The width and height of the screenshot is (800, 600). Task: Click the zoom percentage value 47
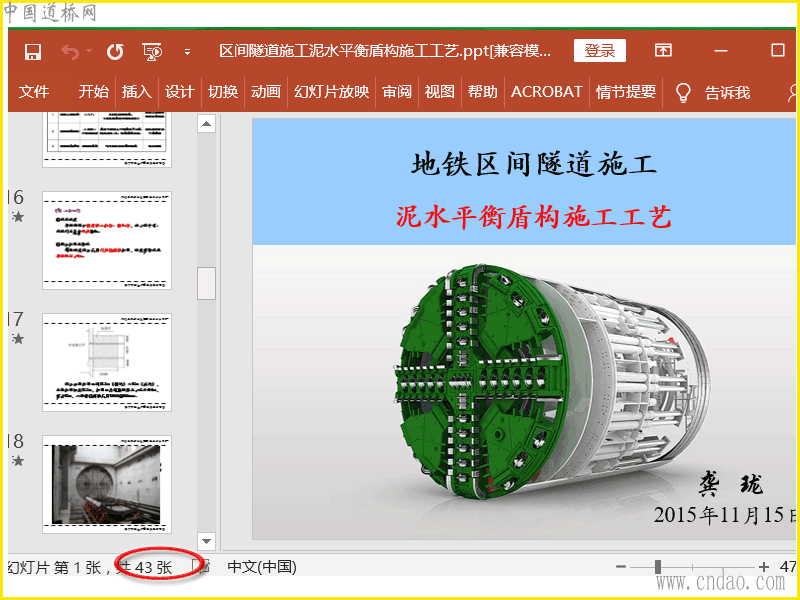coord(788,566)
